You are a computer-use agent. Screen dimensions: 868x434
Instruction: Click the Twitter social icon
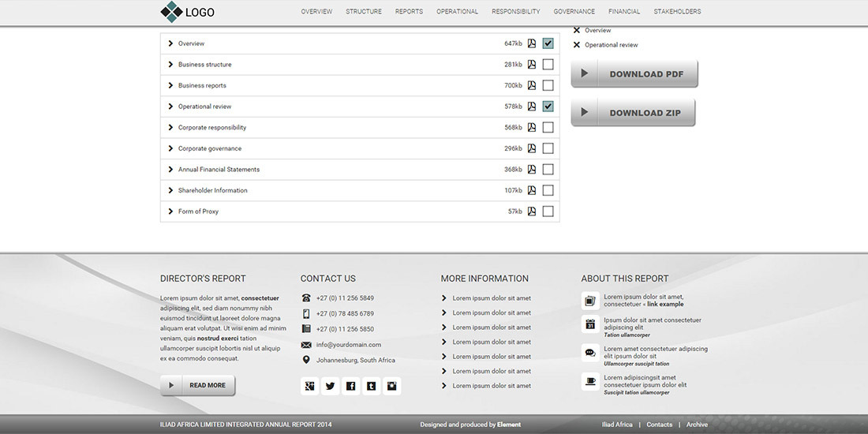(x=330, y=386)
